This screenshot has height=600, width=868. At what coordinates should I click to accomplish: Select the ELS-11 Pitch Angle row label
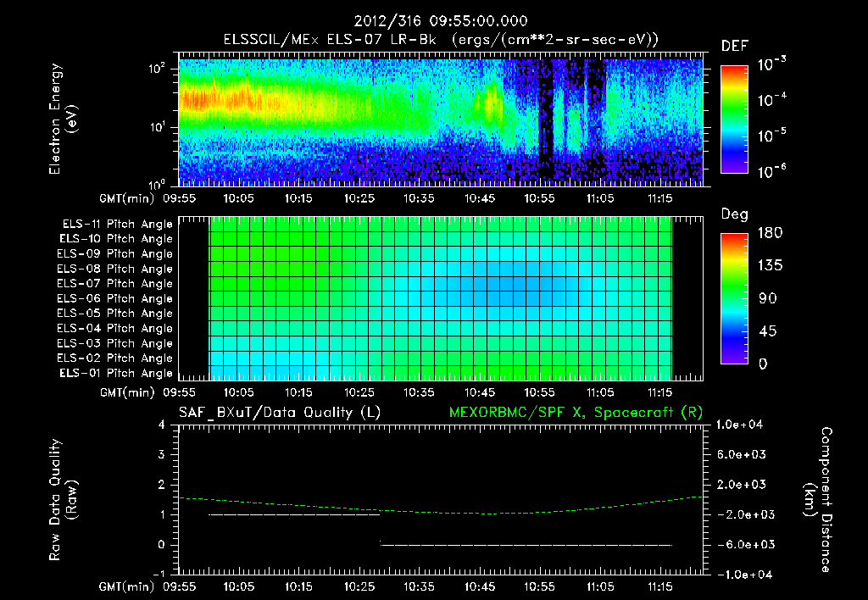tap(117, 225)
